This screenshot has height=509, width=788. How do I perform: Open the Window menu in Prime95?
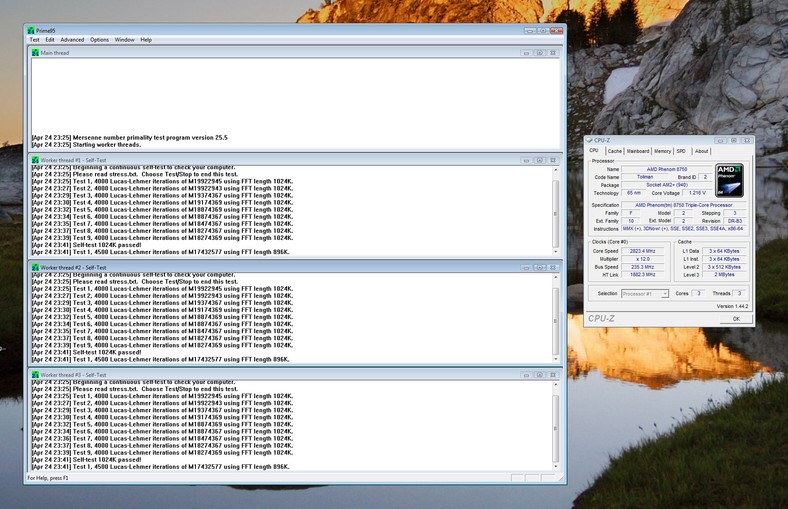click(x=125, y=40)
